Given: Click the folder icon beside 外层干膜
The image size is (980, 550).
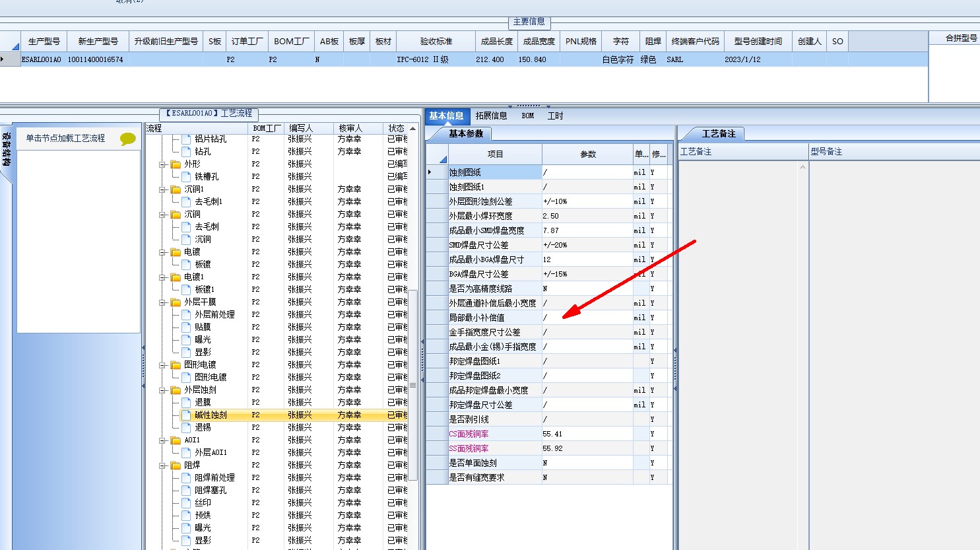Looking at the screenshot, I should pyautogui.click(x=176, y=302).
